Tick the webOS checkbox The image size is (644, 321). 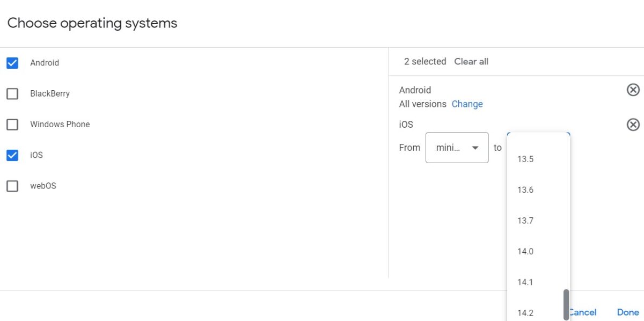[12, 186]
